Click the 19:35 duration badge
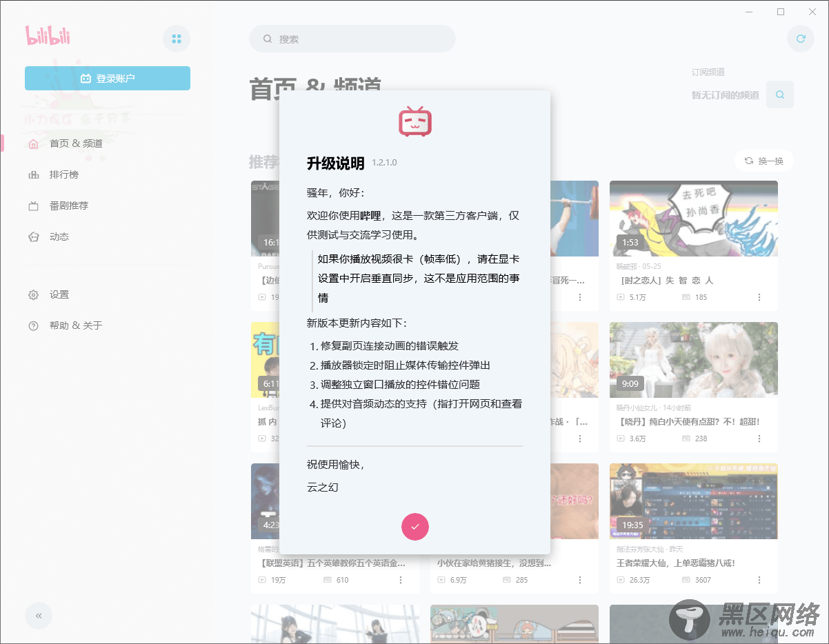Image resolution: width=829 pixels, height=644 pixels. click(632, 525)
